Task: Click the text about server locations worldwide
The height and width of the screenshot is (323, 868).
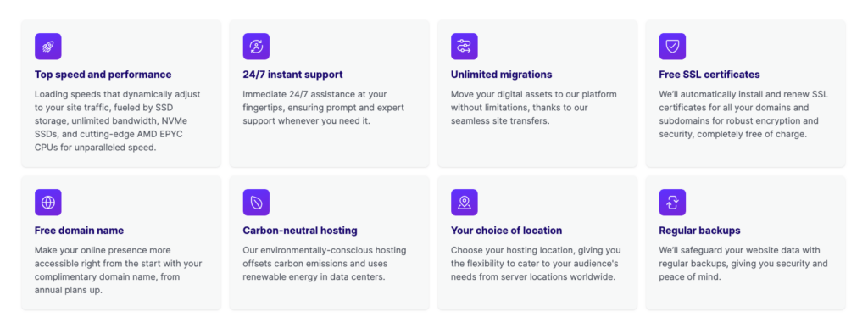Action: (x=536, y=264)
